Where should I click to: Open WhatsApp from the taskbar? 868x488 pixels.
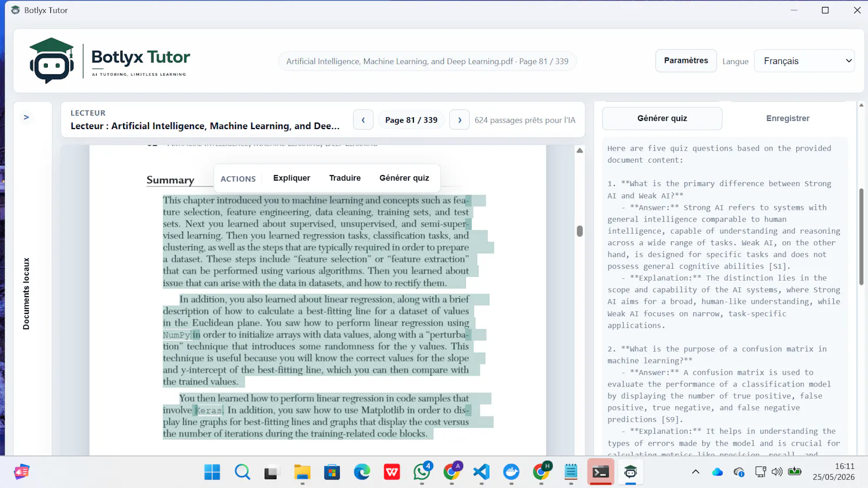(x=422, y=472)
